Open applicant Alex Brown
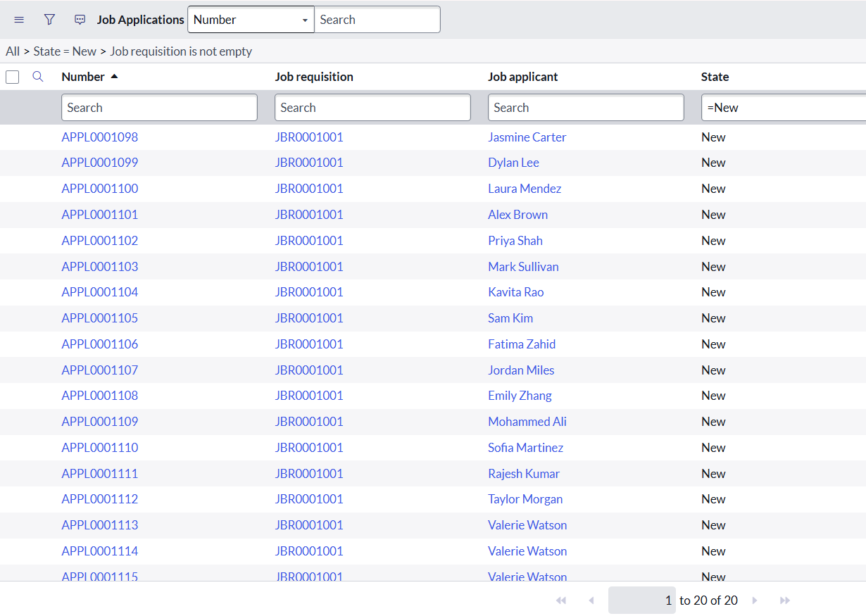Screen dimensions: 866x616 pos(518,215)
